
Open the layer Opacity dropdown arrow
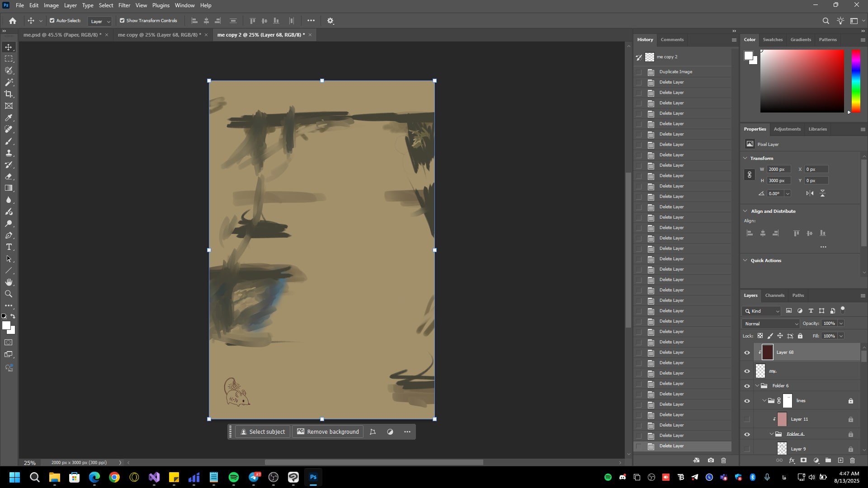(841, 324)
